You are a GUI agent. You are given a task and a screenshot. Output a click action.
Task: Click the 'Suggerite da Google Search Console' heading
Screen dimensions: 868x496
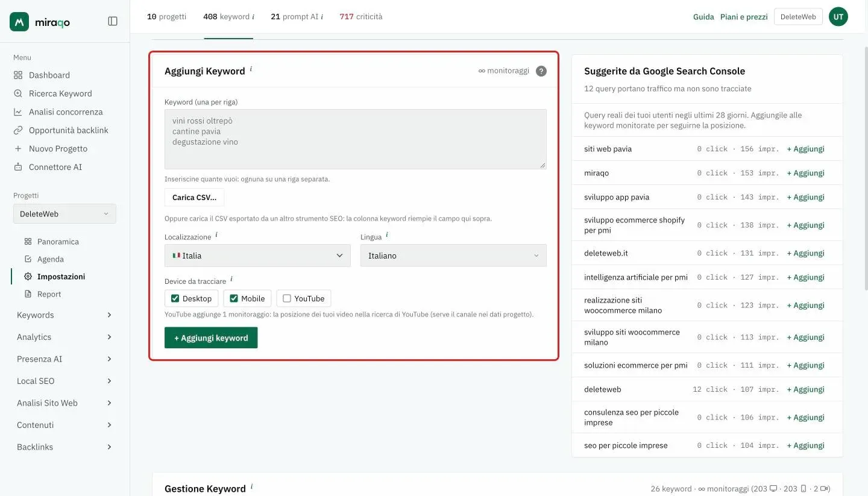664,71
